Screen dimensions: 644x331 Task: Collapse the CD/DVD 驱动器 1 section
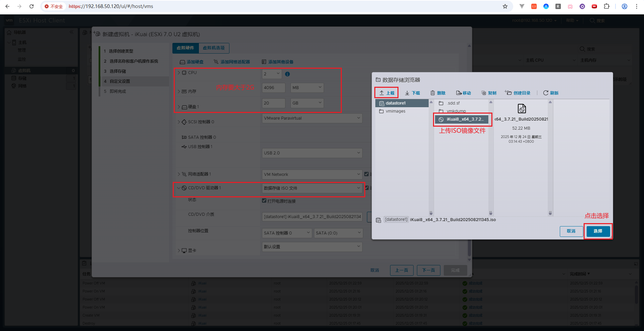click(179, 188)
